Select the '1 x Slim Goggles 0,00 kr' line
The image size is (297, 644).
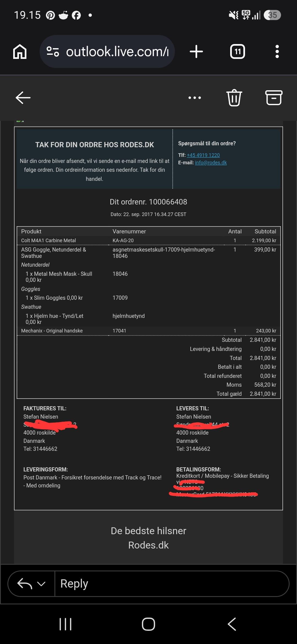click(x=54, y=298)
